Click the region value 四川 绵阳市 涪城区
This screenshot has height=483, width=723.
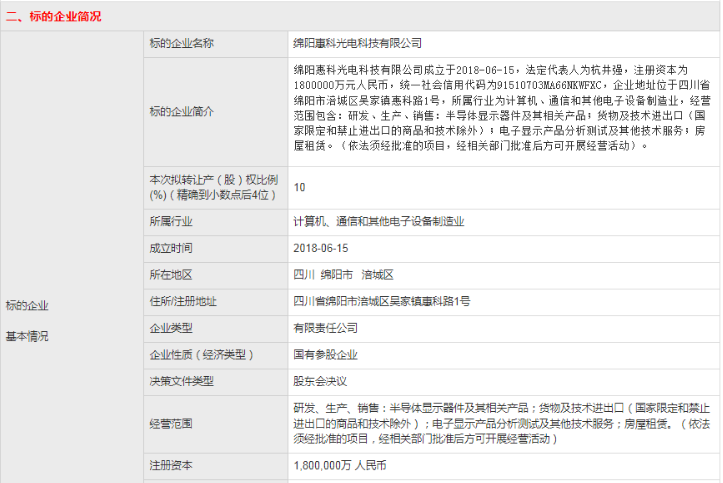click(x=344, y=275)
